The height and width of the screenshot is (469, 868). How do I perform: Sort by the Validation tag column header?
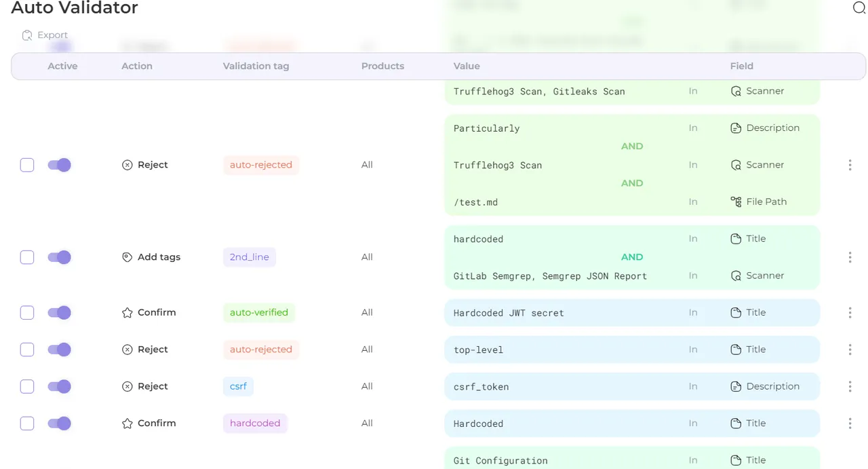tap(256, 67)
